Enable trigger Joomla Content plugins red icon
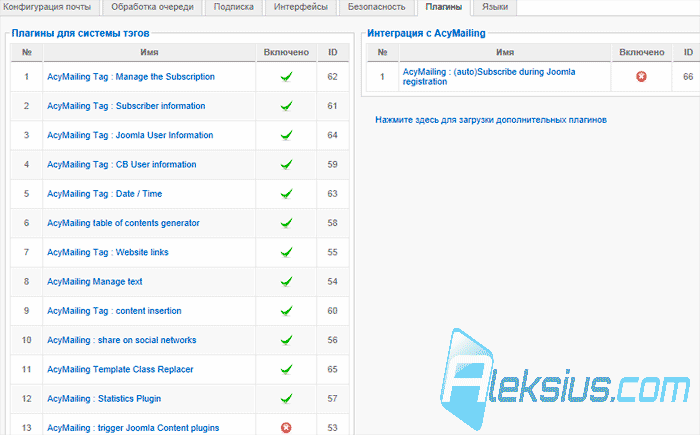This screenshot has height=435, width=700. pos(286,428)
